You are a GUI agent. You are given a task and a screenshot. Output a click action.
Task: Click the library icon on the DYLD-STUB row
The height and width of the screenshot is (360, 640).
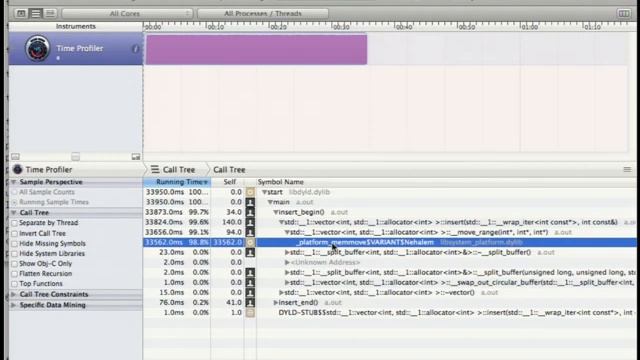point(250,313)
